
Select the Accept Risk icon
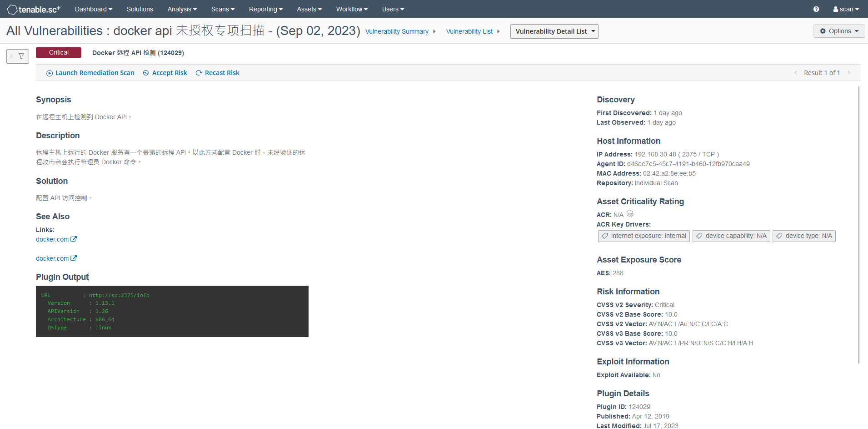pyautogui.click(x=145, y=73)
